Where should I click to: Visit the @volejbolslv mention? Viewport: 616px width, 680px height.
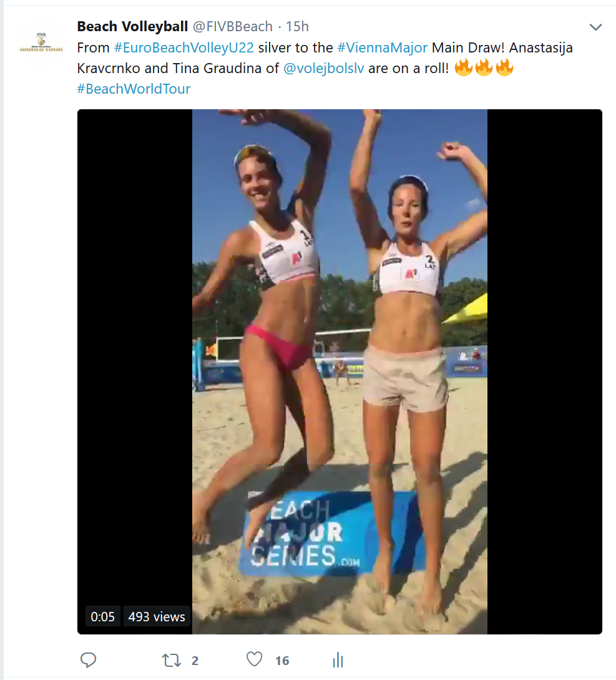[x=323, y=69]
